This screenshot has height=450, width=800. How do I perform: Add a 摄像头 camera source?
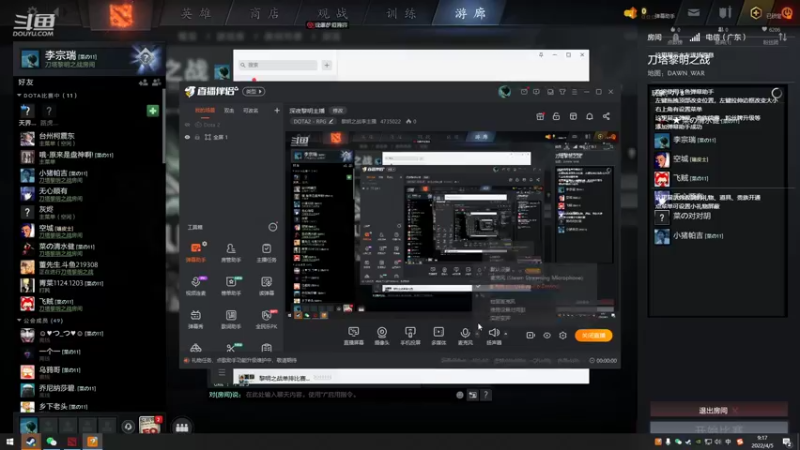(x=382, y=336)
